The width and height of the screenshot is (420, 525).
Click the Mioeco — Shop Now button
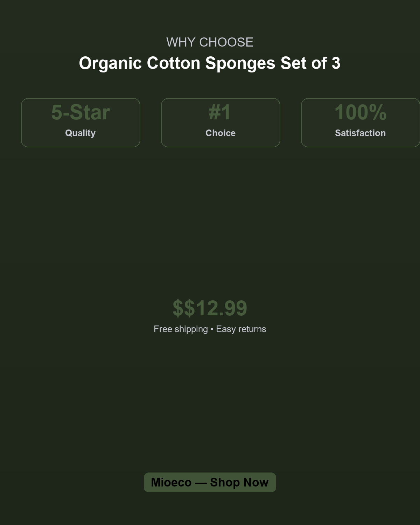tap(210, 482)
